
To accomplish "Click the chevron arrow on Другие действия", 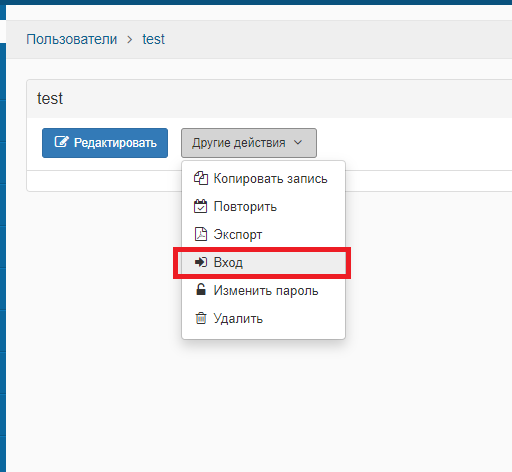I will coord(298,143).
